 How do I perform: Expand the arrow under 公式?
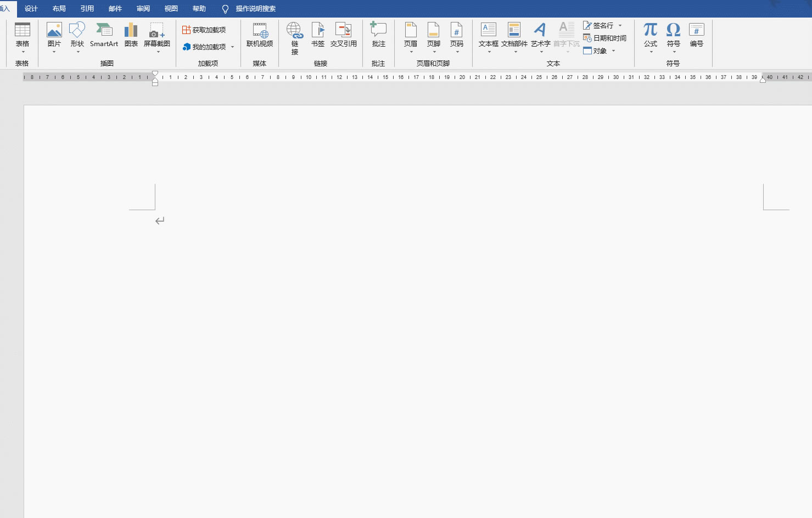pyautogui.click(x=651, y=52)
